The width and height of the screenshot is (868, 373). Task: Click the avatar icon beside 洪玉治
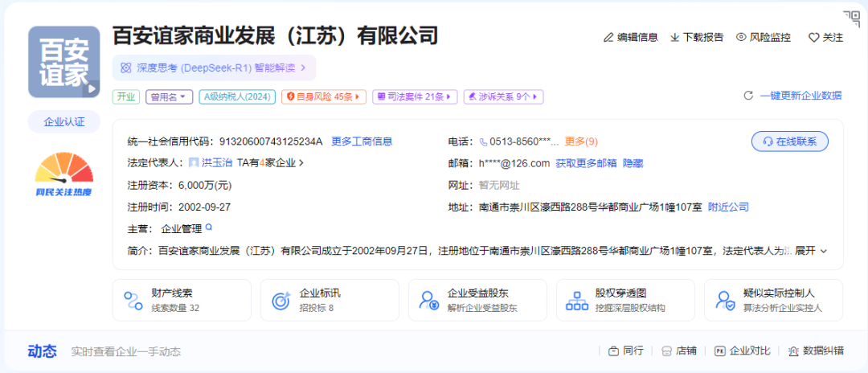194,163
